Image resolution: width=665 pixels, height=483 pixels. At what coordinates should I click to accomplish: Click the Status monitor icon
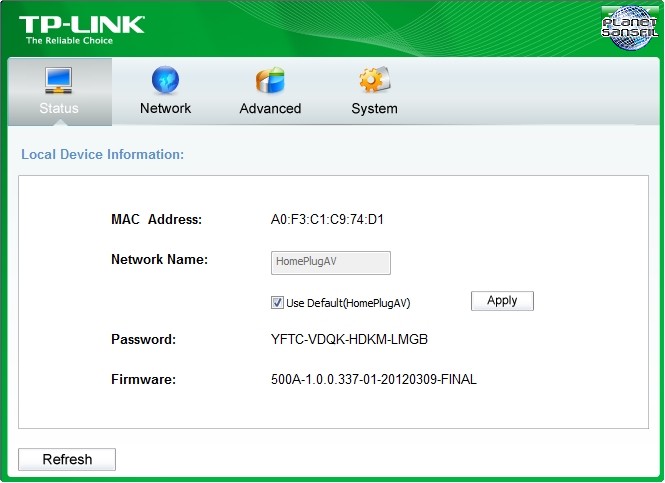pos(59,80)
